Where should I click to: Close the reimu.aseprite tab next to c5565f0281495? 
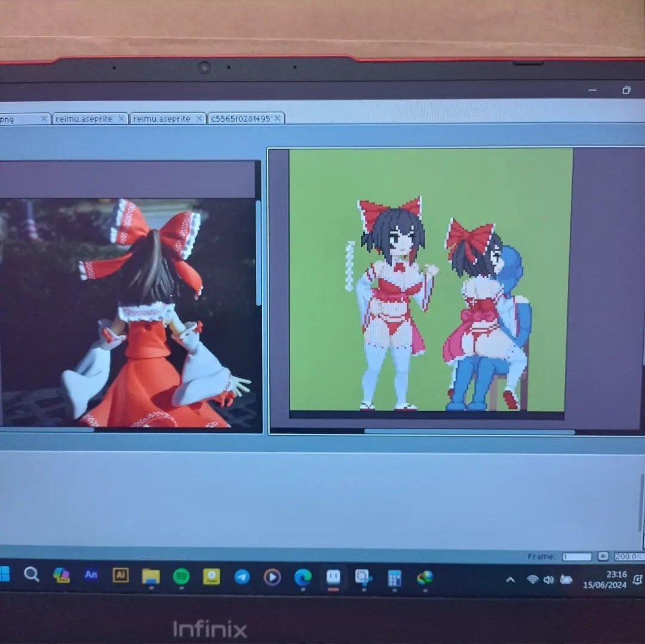pyautogui.click(x=199, y=118)
